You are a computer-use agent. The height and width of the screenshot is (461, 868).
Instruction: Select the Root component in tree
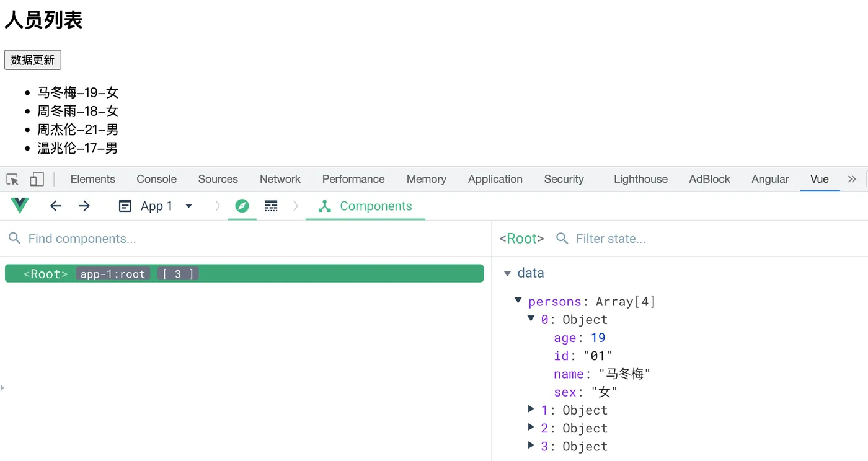click(244, 274)
